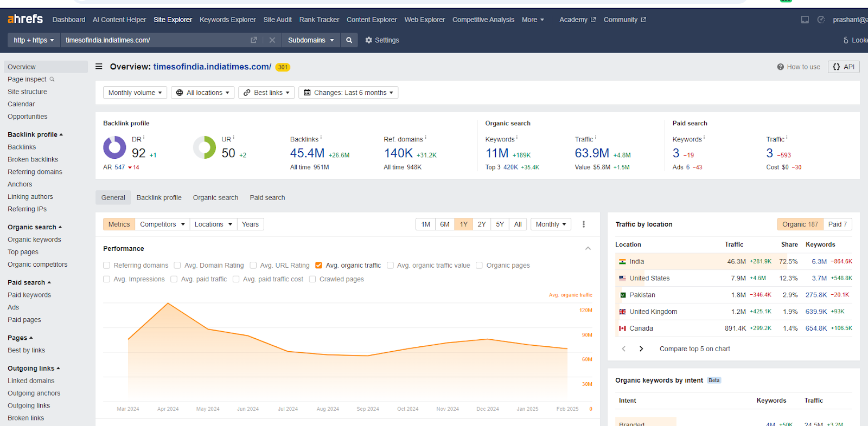Open http + https protocol dropdown
Screen dimensions: 868x426
point(34,40)
